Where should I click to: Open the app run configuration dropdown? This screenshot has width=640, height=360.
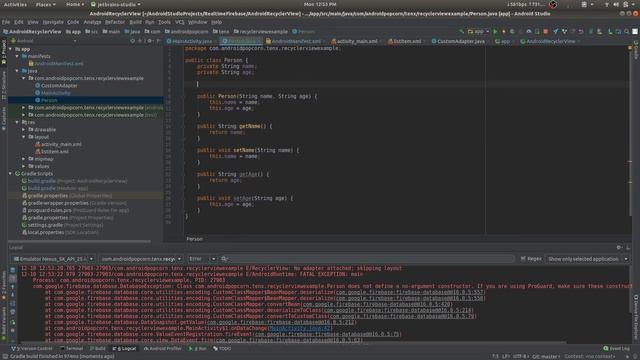pos(478,31)
